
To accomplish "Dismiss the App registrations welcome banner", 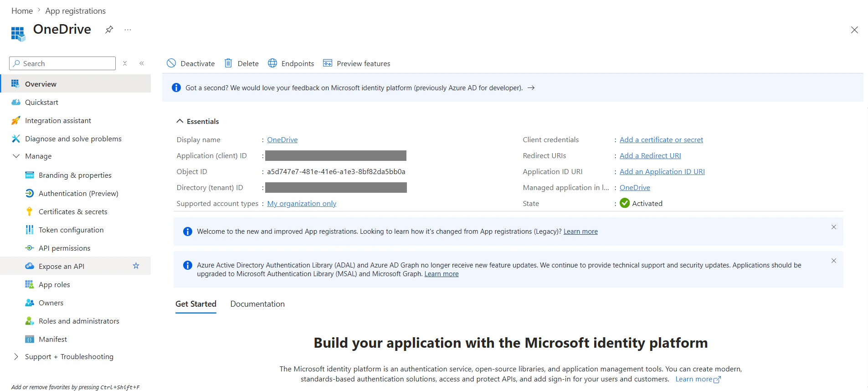I will 834,227.
